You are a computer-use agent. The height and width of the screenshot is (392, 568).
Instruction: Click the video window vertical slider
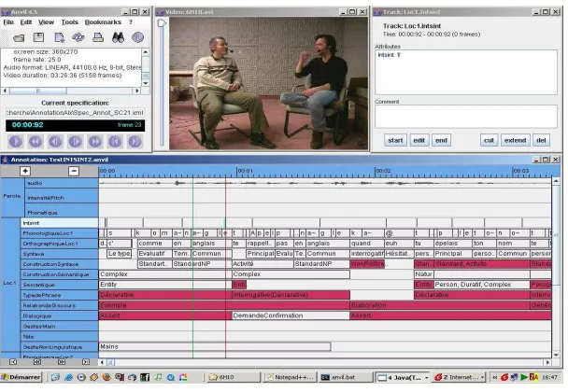coord(162,83)
